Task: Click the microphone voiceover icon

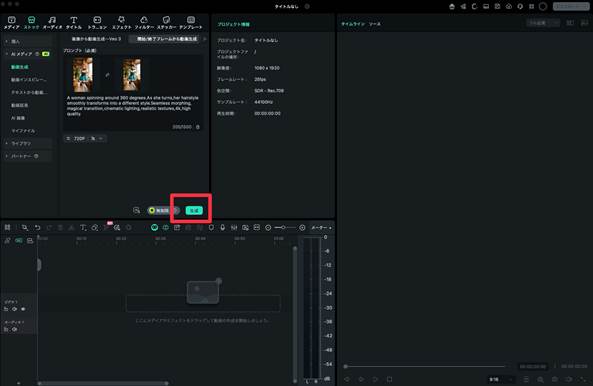Action: (x=222, y=227)
